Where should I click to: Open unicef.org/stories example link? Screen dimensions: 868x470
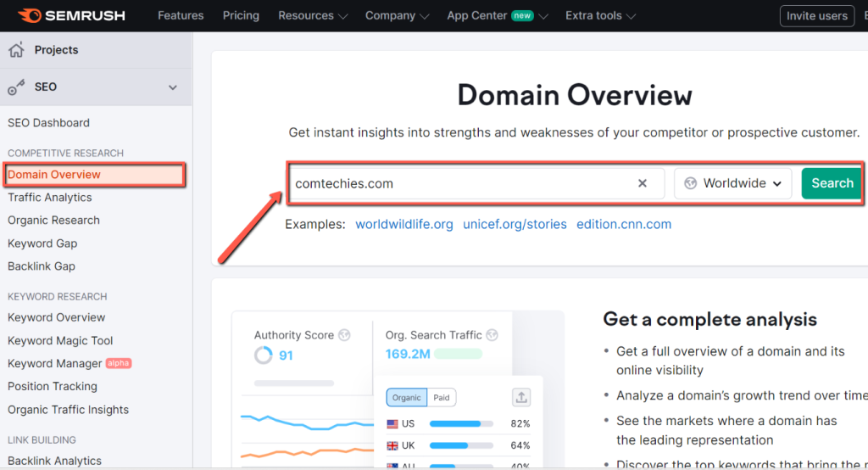[515, 225]
